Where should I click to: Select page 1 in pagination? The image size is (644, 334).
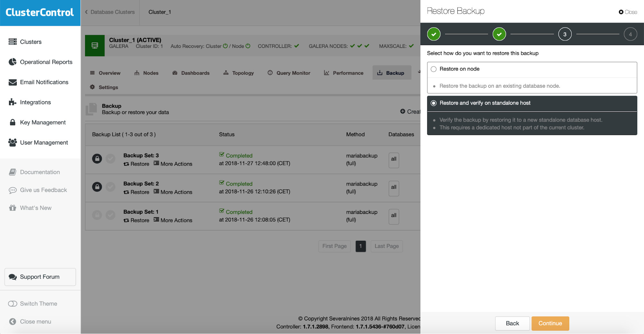coord(360,246)
